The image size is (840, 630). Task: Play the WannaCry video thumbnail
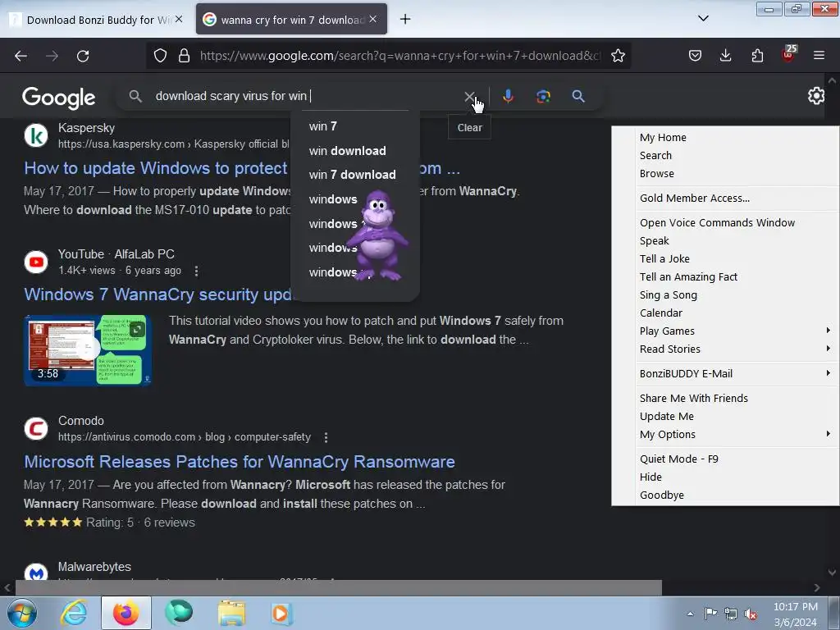click(87, 350)
